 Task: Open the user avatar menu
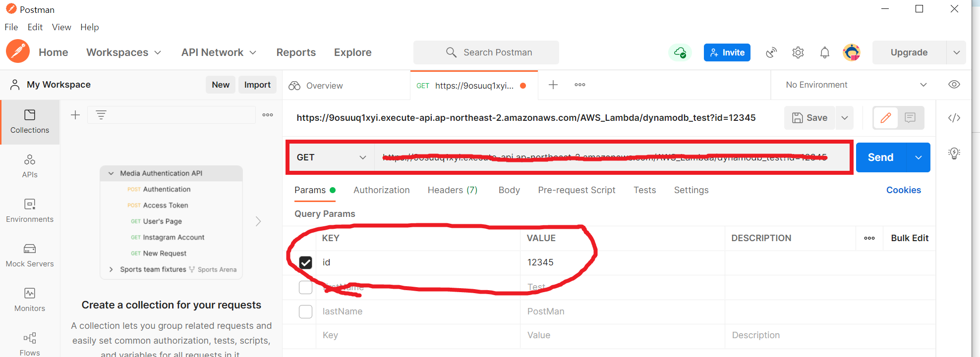click(x=852, y=52)
